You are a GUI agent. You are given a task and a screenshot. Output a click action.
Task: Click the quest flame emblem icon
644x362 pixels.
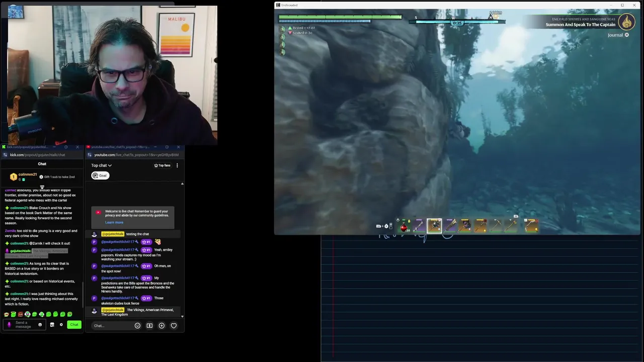[x=626, y=22]
